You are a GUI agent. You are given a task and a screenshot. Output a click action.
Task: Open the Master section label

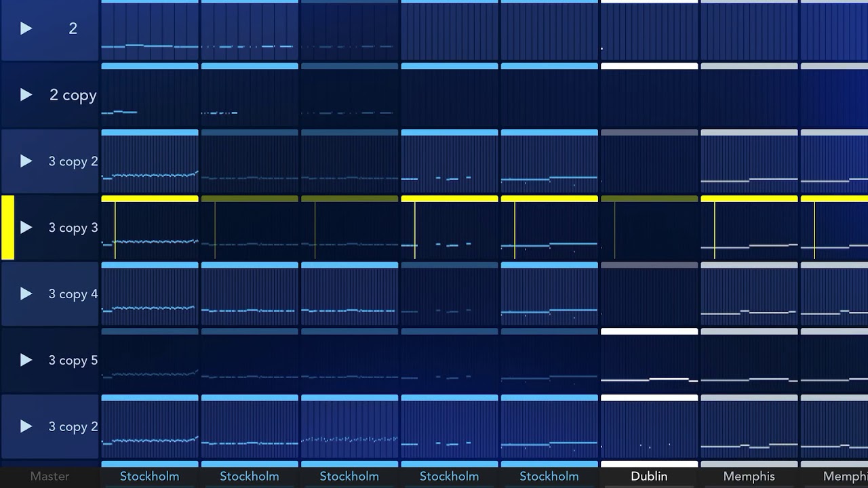coord(50,476)
